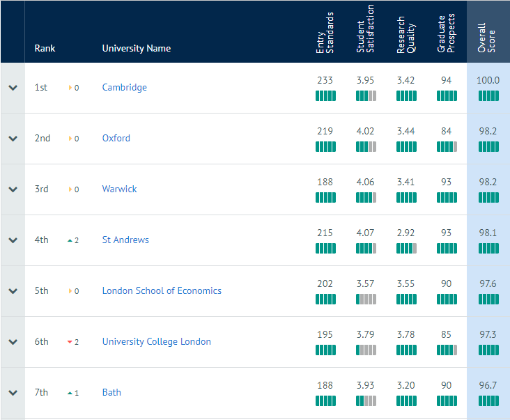This screenshot has height=420, width=510.
Task: Click Bath's green up arrow indicator
Action: click(x=70, y=393)
